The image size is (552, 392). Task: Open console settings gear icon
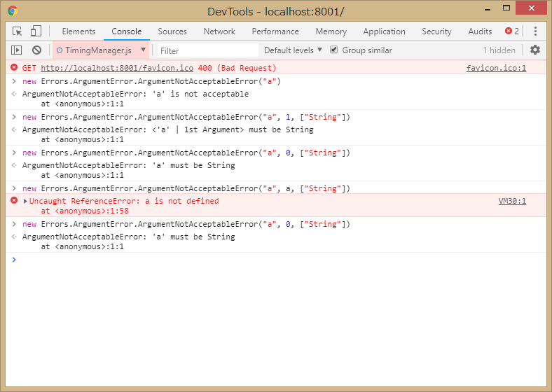pos(535,50)
